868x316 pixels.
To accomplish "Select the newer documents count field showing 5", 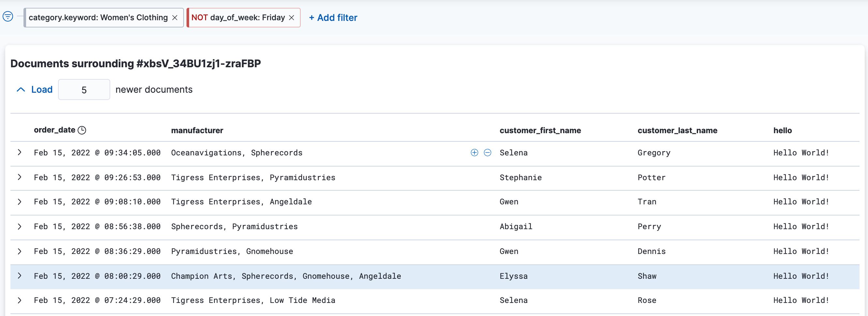I will click(84, 89).
